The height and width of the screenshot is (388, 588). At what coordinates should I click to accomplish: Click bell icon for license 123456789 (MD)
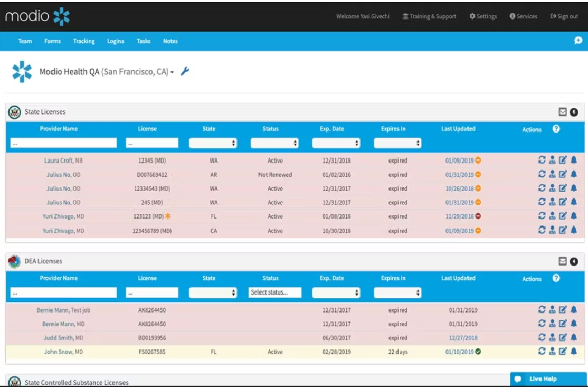click(574, 230)
